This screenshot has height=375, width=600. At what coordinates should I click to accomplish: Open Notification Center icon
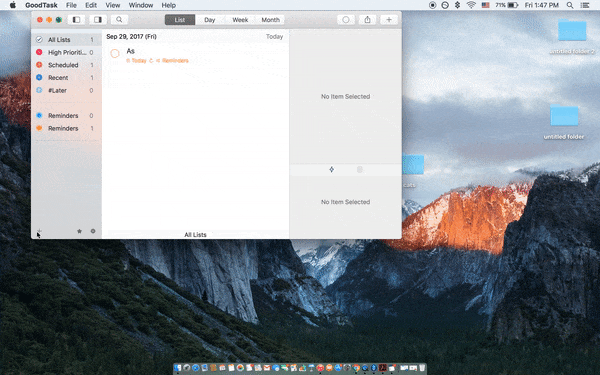click(x=585, y=5)
